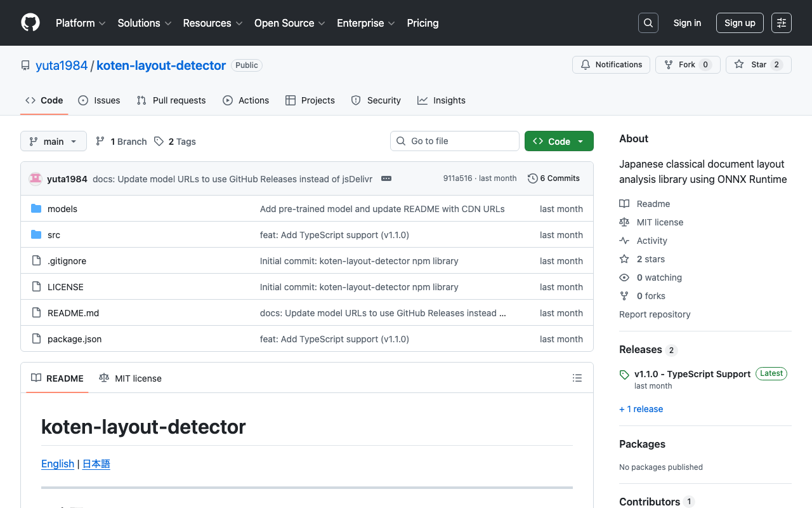Screen dimensions: 812x508
Task: Switch to MIT license tab
Action: (x=131, y=378)
